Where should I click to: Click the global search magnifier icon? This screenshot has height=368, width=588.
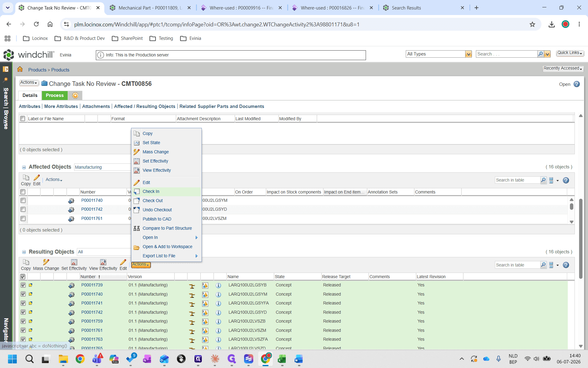tap(541, 54)
